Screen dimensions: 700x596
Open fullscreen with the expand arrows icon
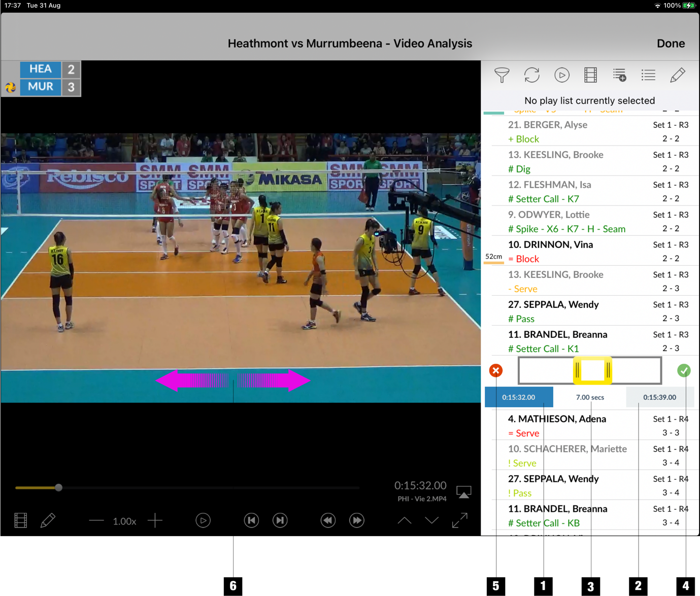coord(460,520)
